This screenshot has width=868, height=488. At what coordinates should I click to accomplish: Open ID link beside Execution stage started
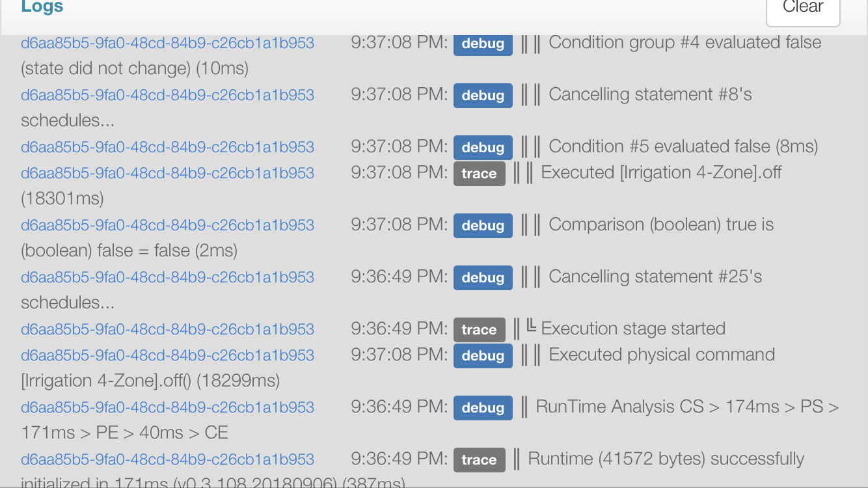pyautogui.click(x=168, y=329)
